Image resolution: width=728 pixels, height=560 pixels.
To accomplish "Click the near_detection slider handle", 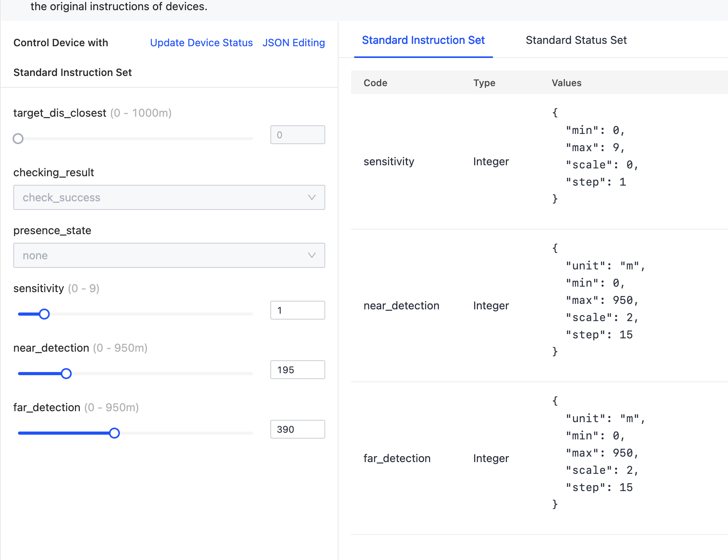I will tap(66, 374).
